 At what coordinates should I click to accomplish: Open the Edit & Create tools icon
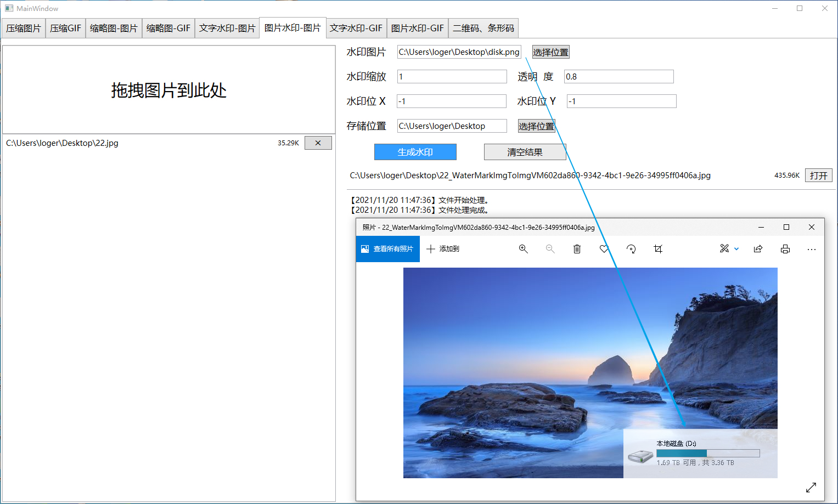724,249
